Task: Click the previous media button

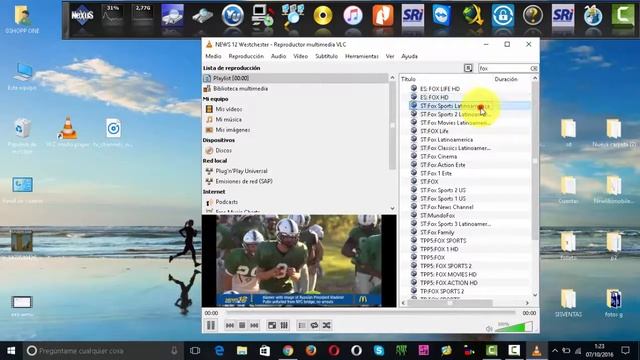Action: point(230,325)
